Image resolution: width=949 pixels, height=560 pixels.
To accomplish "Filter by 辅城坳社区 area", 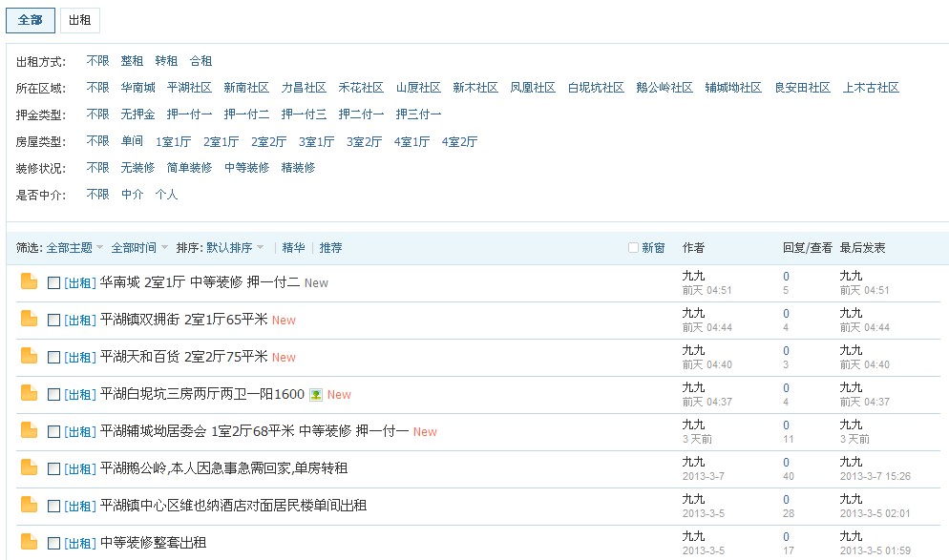I will pyautogui.click(x=733, y=88).
